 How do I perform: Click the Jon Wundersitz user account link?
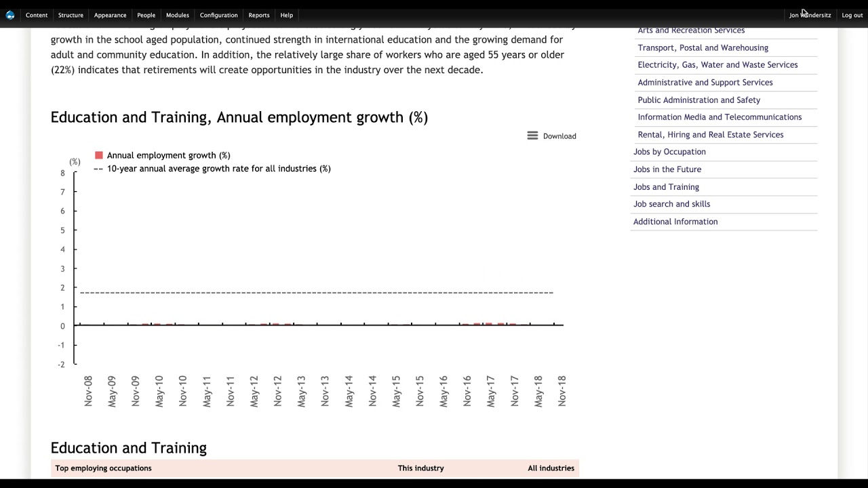[810, 15]
